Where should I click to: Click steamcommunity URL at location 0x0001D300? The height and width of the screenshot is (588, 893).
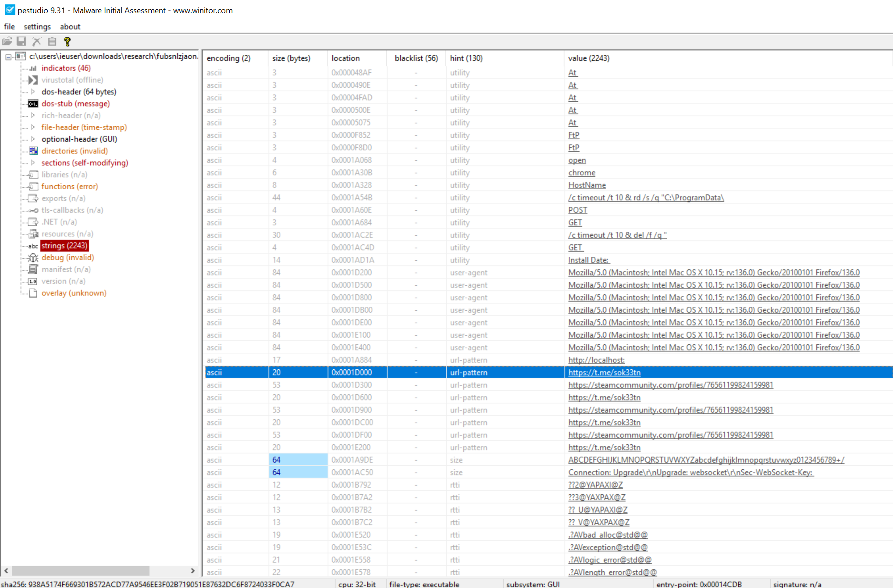671,385
